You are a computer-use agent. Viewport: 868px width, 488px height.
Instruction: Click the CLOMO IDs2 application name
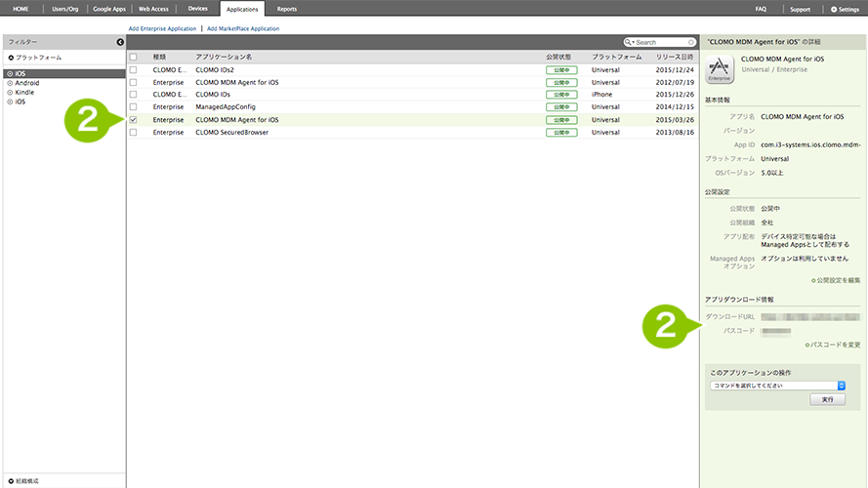[x=215, y=70]
